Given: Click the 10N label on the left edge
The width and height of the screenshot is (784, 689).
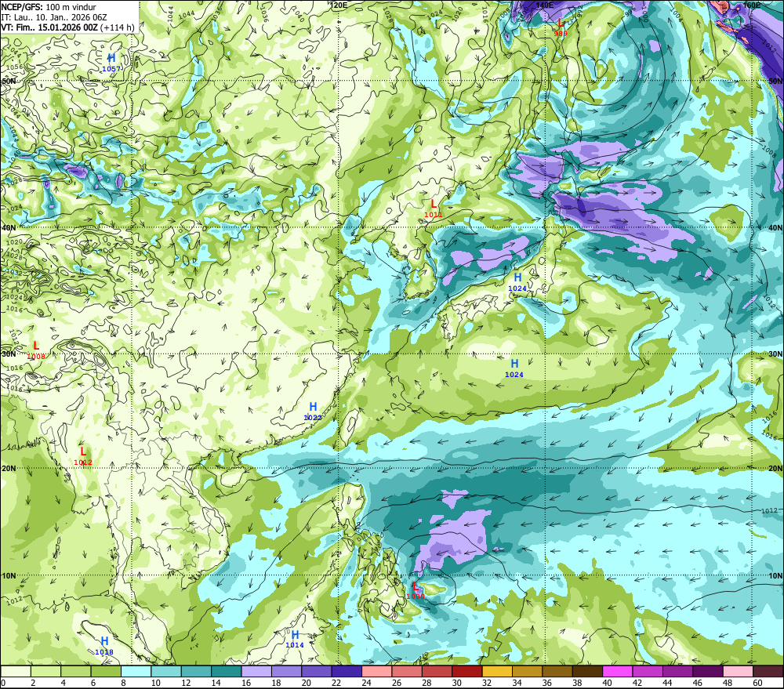Looking at the screenshot, I should [9, 575].
